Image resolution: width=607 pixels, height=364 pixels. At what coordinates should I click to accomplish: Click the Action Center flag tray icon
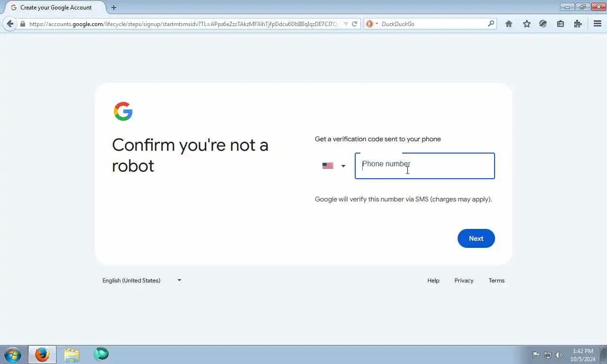pyautogui.click(x=536, y=355)
